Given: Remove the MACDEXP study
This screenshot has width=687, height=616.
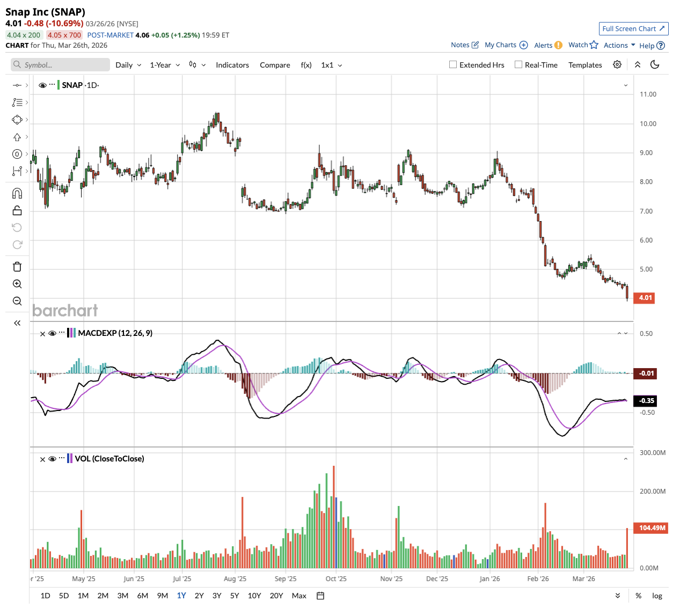Looking at the screenshot, I should click(x=43, y=333).
